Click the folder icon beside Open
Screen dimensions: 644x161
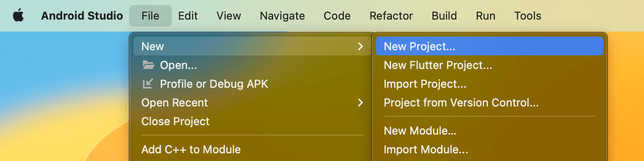coord(148,65)
